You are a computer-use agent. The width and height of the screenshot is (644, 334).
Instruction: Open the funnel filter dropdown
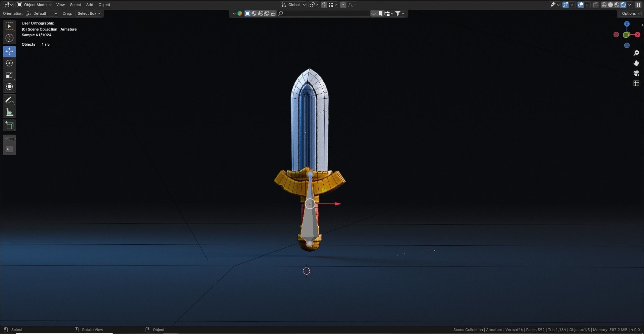(400, 13)
